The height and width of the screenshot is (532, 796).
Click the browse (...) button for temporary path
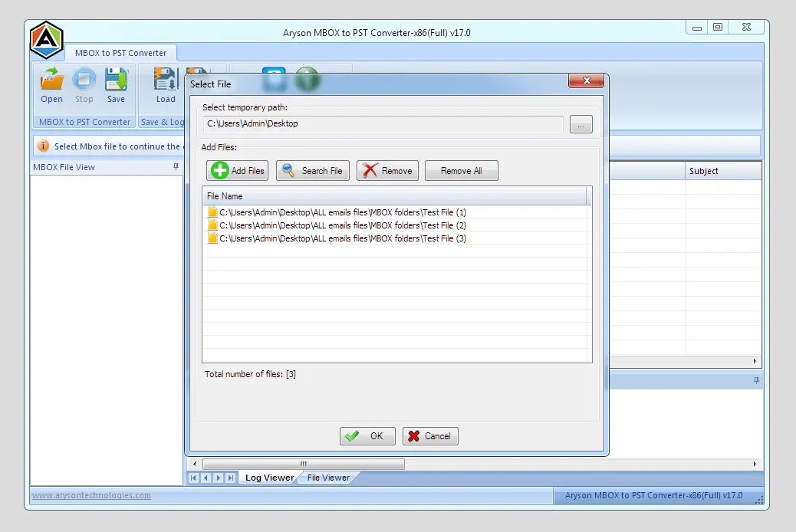[x=581, y=124]
